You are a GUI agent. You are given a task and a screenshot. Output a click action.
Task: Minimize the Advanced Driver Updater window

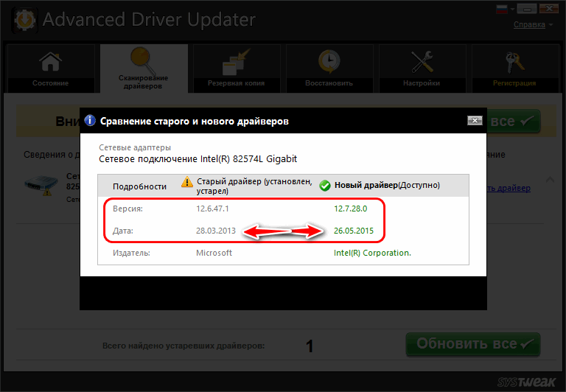(x=527, y=9)
